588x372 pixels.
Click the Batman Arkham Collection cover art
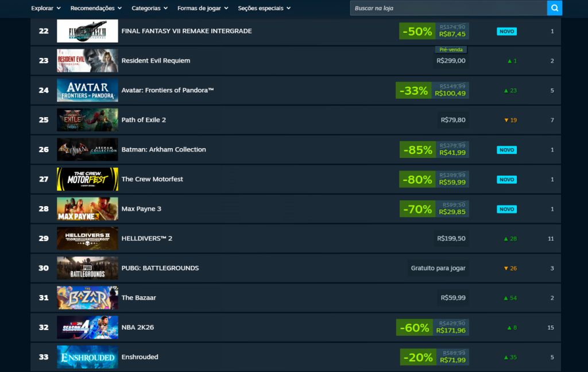click(87, 149)
